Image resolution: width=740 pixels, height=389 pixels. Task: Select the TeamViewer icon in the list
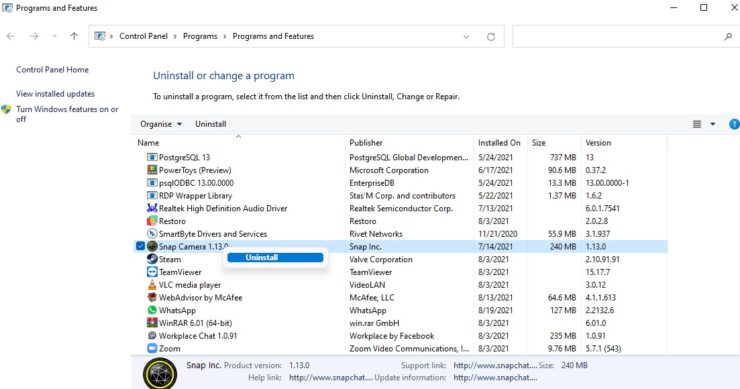point(152,272)
